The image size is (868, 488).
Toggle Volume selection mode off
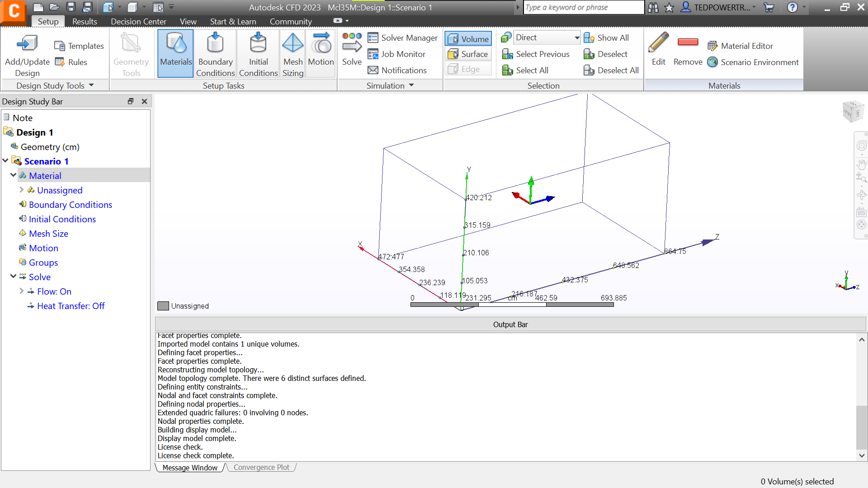pos(468,38)
